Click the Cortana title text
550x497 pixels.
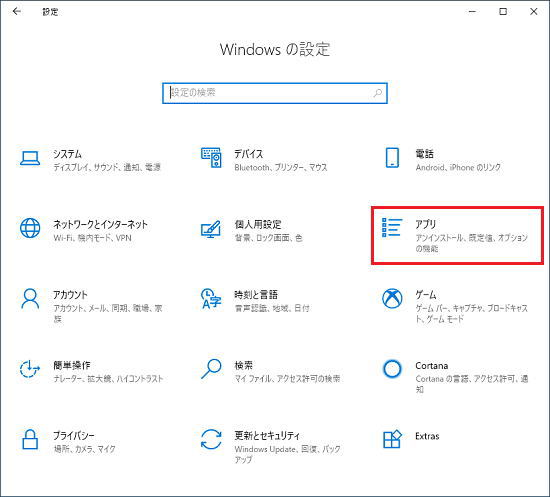click(x=431, y=366)
